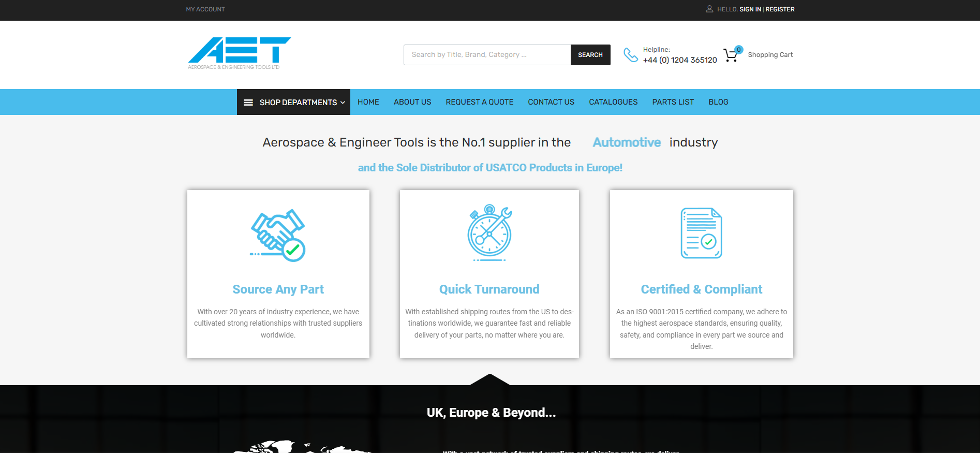Viewport: 980px width, 453px height.
Task: Click the cart item count badge
Action: tap(739, 50)
